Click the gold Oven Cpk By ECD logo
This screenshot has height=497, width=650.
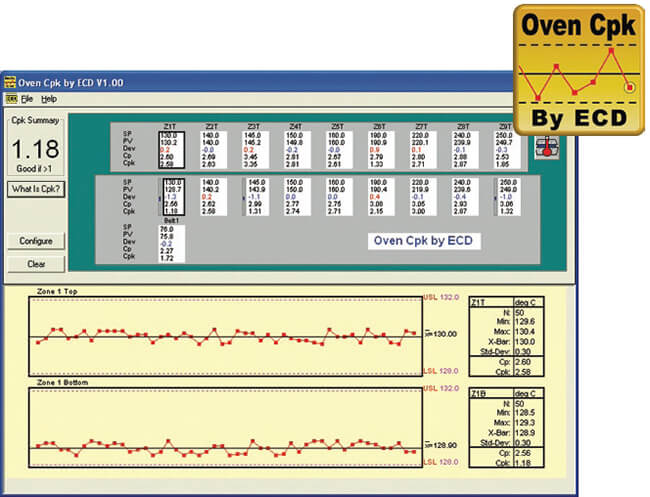pos(579,70)
